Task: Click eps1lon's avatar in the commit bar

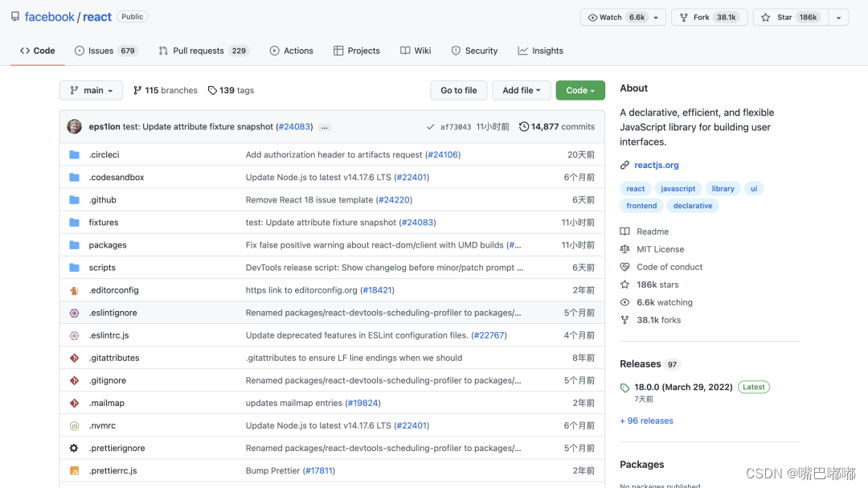Action: 74,126
